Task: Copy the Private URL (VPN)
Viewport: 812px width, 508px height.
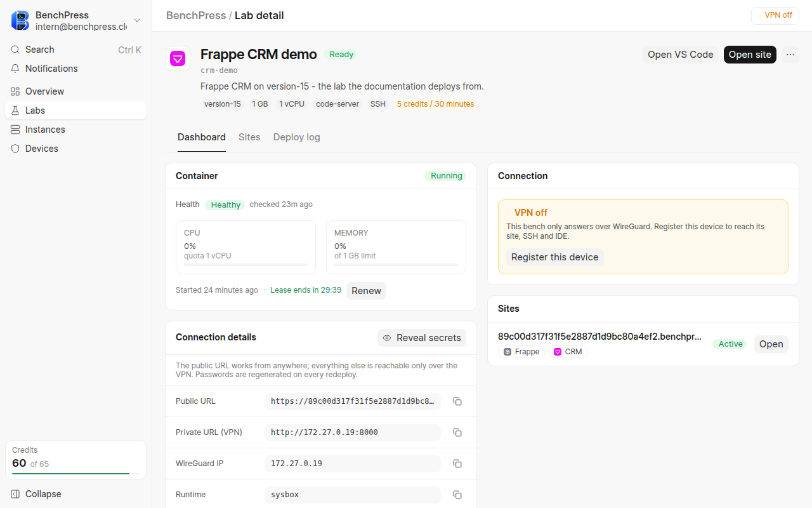Action: point(457,432)
